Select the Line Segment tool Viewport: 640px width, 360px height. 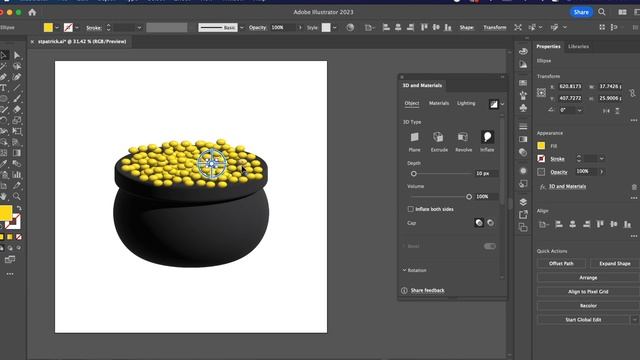(x=17, y=88)
